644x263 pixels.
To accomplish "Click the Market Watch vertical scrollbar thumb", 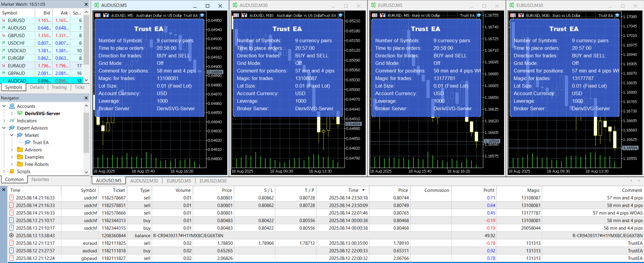I will [86, 40].
